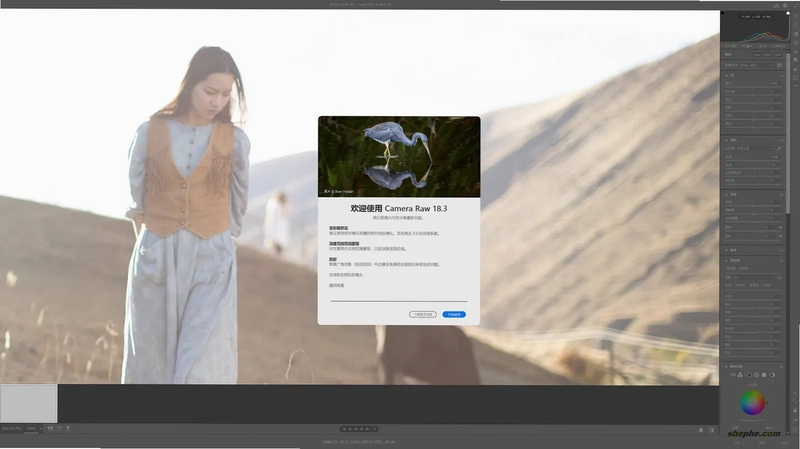
Task: Click the color grading wheel center
Action: pyautogui.click(x=753, y=403)
